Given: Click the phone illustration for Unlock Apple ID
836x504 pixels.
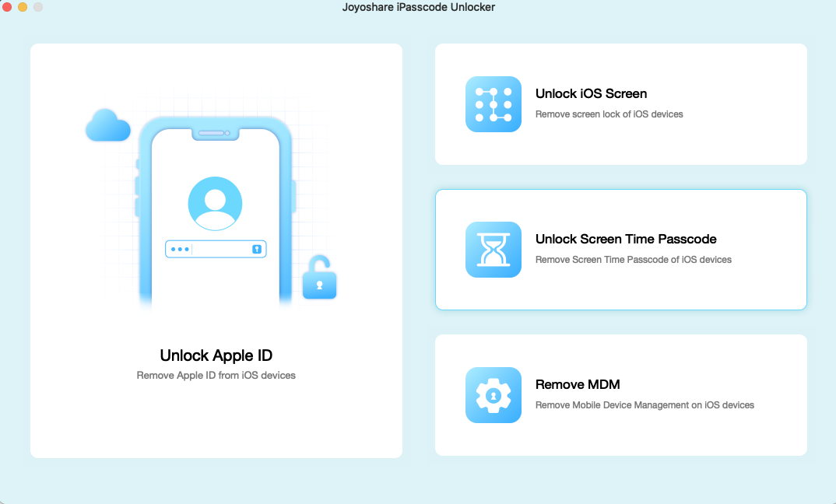Looking at the screenshot, I should pyautogui.click(x=216, y=212).
